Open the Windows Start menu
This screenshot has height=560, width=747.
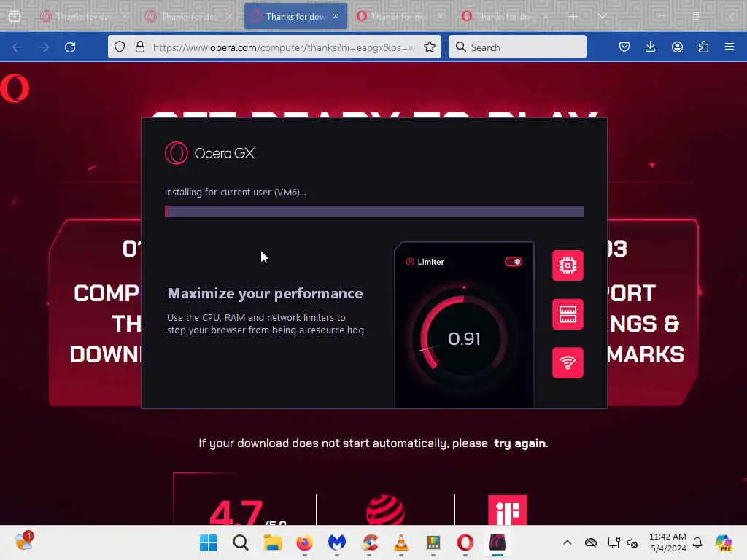coord(208,542)
